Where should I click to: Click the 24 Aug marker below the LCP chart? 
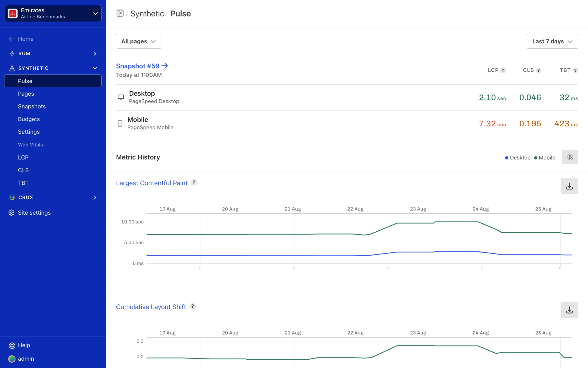point(482,268)
